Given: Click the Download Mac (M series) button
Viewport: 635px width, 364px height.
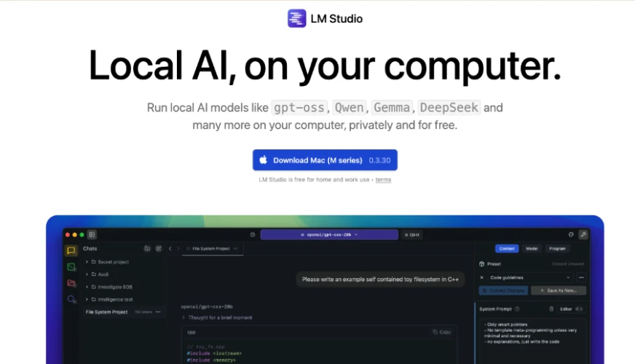Looking at the screenshot, I should (325, 160).
